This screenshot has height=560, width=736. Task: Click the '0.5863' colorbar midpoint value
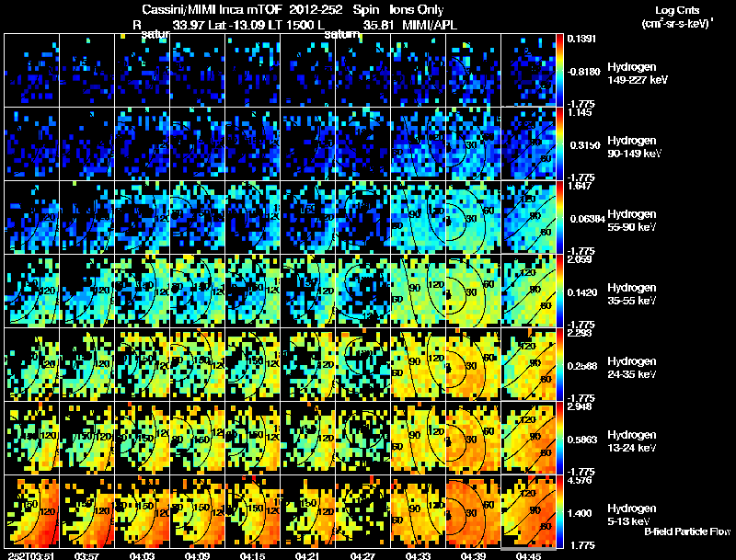point(583,440)
